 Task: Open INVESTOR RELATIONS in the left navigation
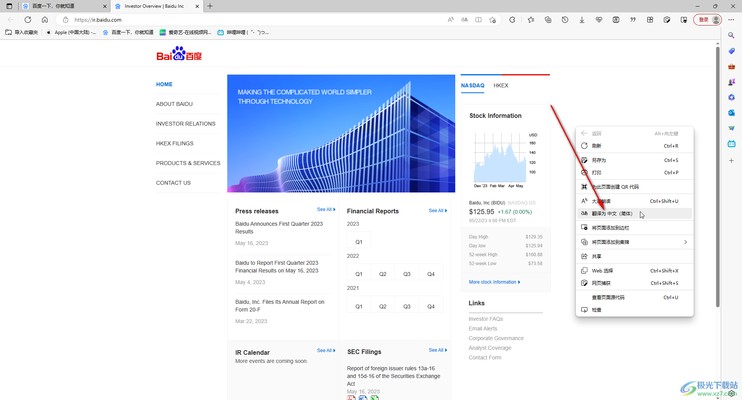click(x=186, y=124)
